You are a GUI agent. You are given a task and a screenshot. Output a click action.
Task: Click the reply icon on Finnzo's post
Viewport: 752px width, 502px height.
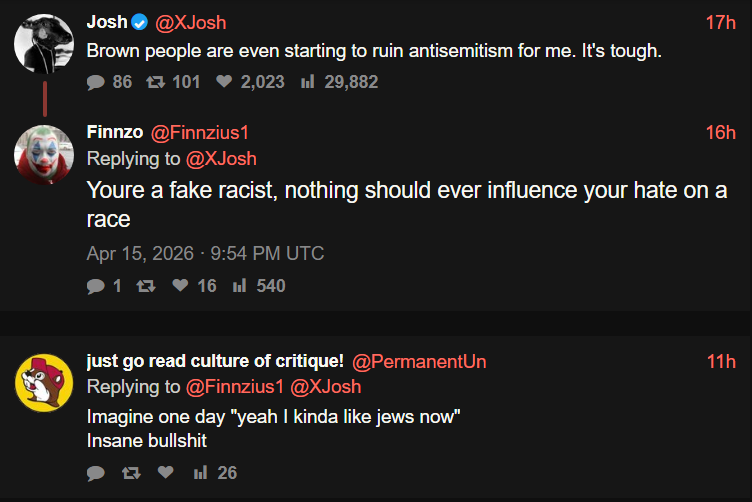click(x=96, y=286)
